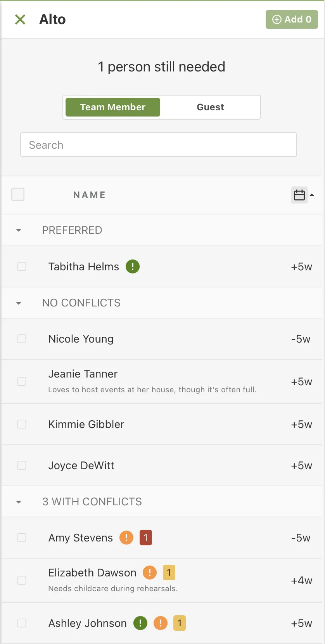This screenshot has height=644, width=325.
Task: Open Tabitha Helms' green status icon
Action: click(133, 266)
